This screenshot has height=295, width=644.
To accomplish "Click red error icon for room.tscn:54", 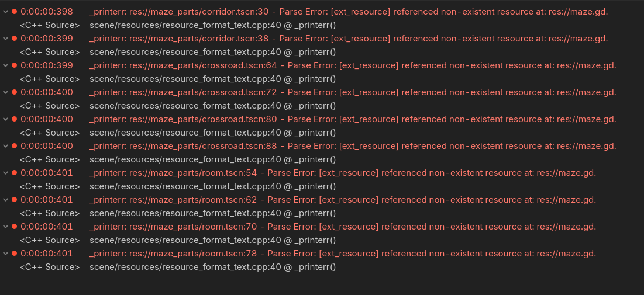I will 14,173.
